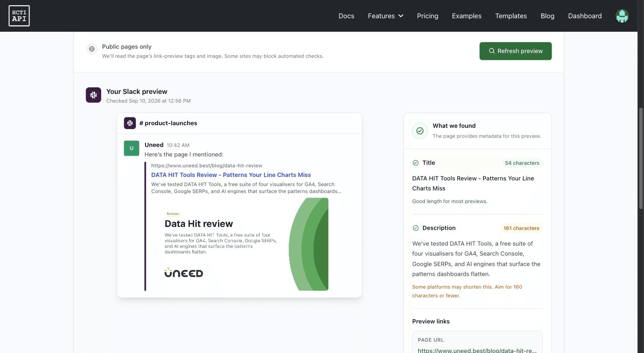Click the 161 characters badge

(x=521, y=228)
